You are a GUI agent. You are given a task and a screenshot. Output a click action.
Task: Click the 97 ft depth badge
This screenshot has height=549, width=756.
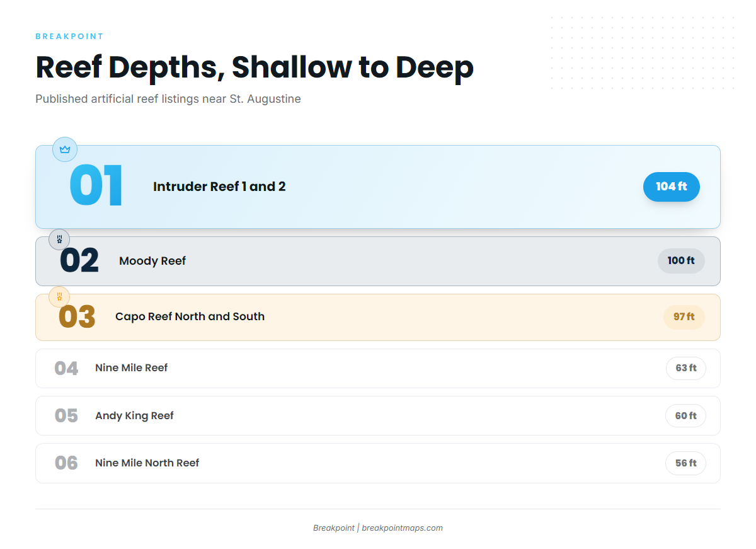684,316
